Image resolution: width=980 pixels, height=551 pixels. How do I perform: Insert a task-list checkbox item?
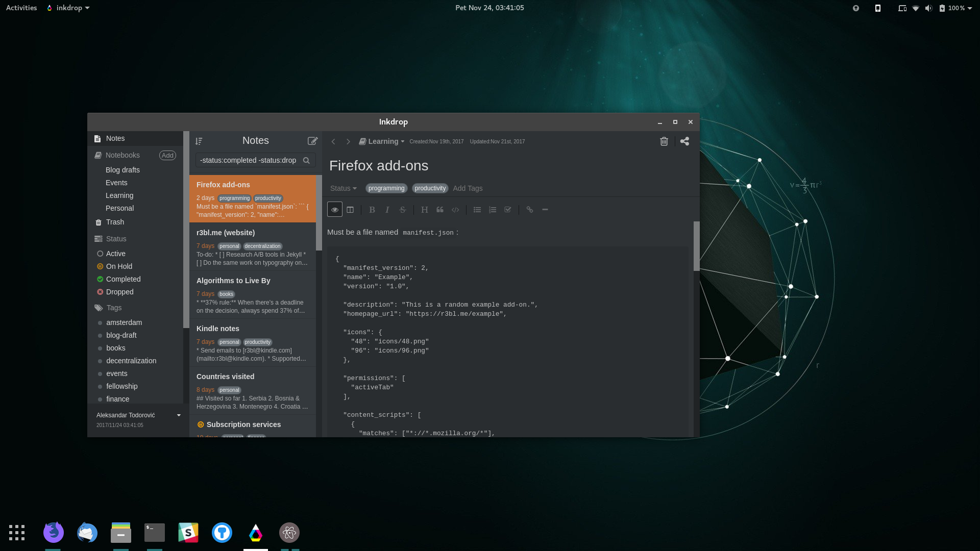[x=508, y=210]
